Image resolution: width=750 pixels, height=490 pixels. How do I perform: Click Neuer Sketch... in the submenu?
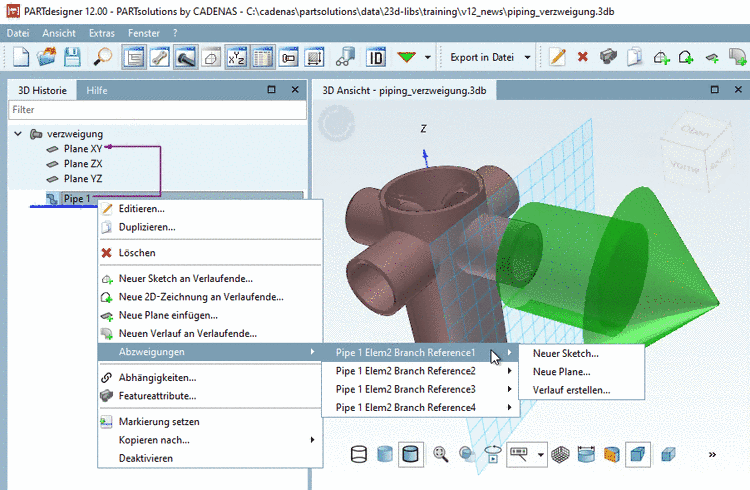tap(582, 353)
